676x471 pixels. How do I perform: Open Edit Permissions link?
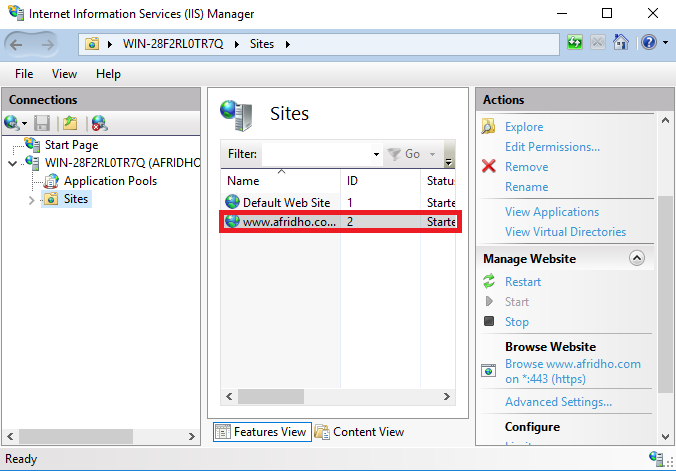(x=552, y=147)
